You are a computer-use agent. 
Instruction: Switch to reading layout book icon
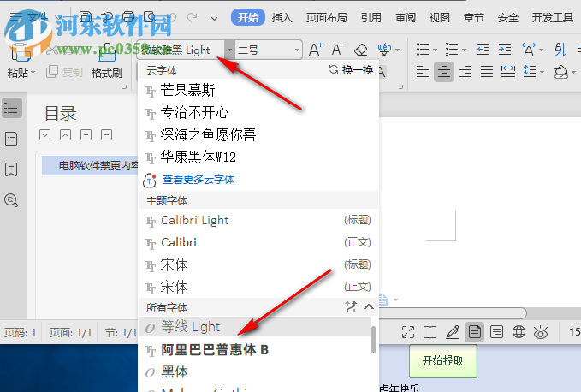click(x=430, y=332)
